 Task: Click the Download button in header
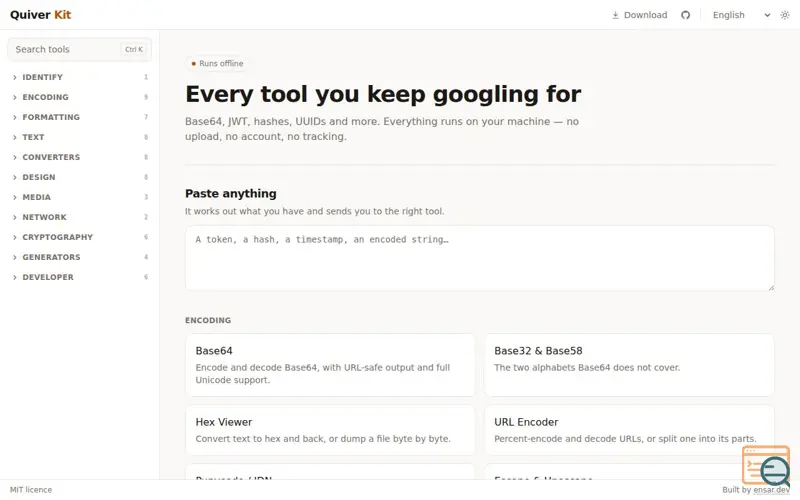639,15
